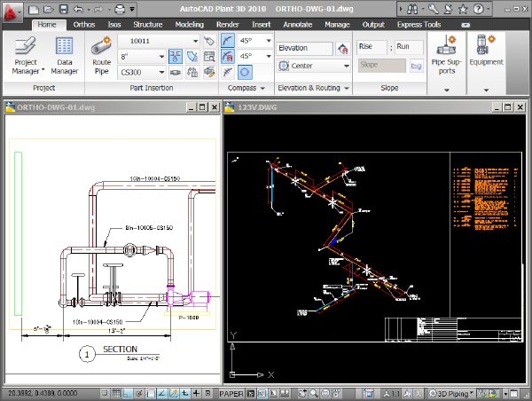Toggle Ortho Mode in the status bar
Screen dimensions: 532x401
tap(128, 394)
